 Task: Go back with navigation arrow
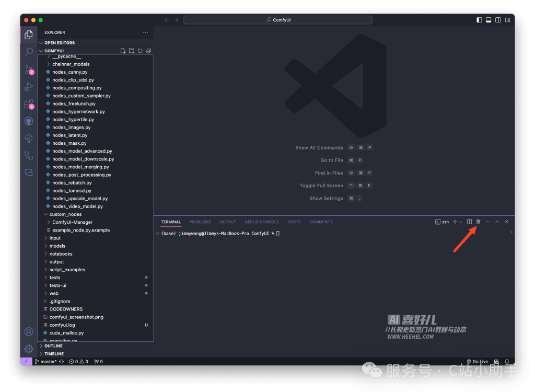(x=167, y=20)
